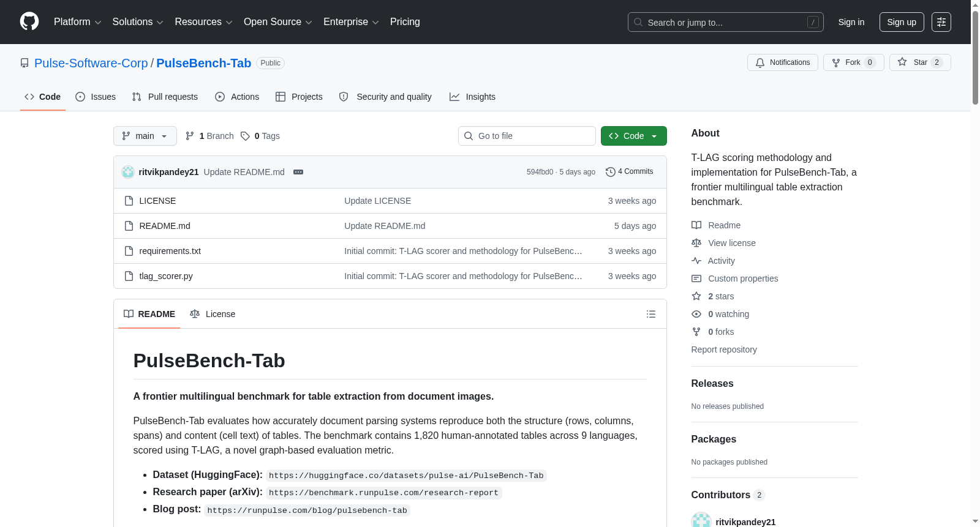Open the Projects tab

[x=299, y=97]
